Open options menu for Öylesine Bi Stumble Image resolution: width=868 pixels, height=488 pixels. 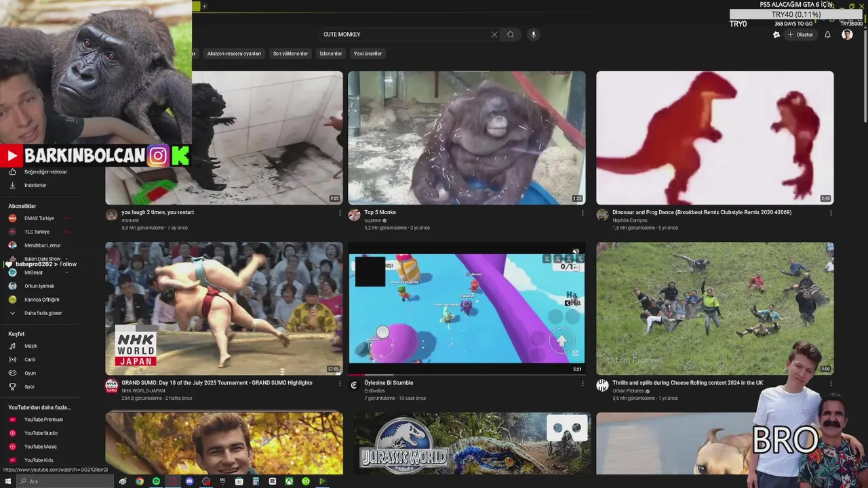coord(583,383)
